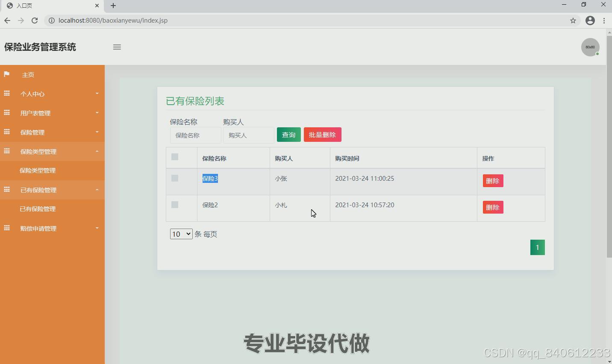Click the grid icon beside 个人中心
Screen dimensions: 612x364
pos(6,94)
